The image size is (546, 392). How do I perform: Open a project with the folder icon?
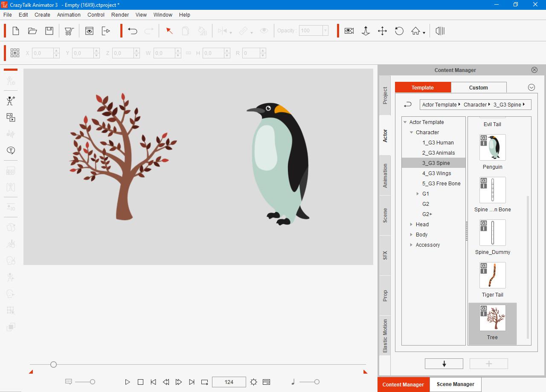(32, 31)
